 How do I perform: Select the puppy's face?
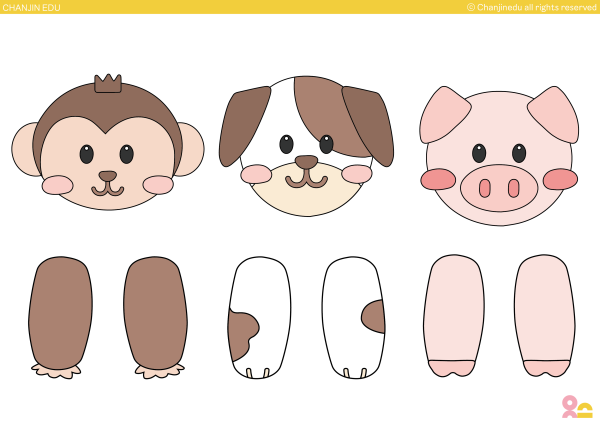coord(306,195)
